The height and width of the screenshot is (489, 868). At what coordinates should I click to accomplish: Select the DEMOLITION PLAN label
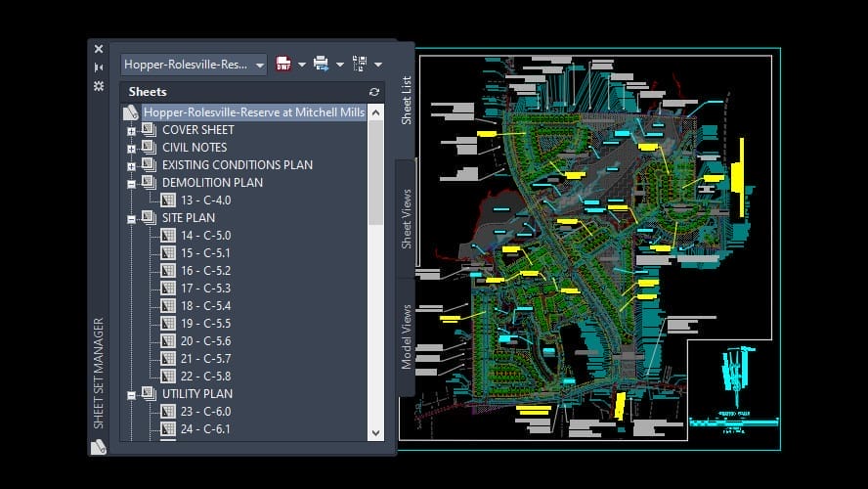point(212,183)
